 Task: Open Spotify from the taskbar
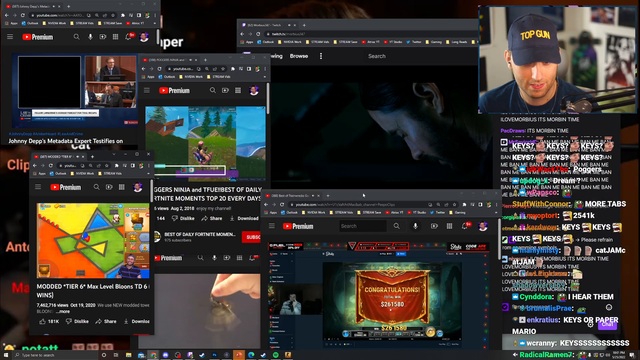(276, 355)
